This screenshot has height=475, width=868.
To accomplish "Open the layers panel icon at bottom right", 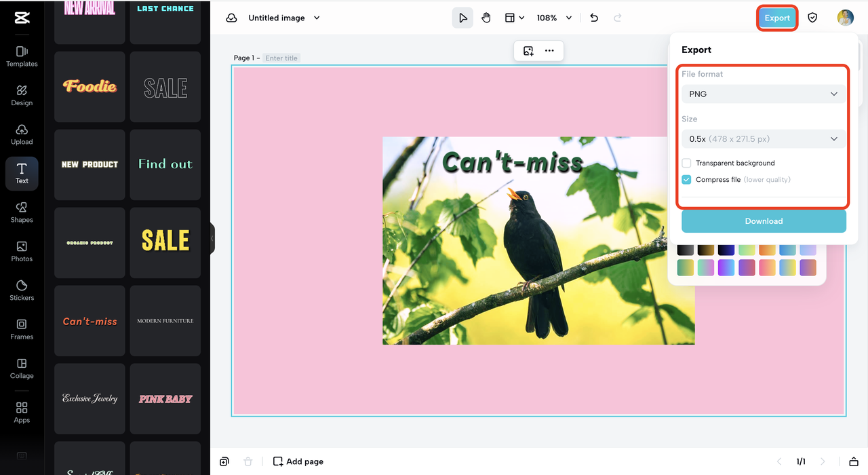I will coord(854,461).
